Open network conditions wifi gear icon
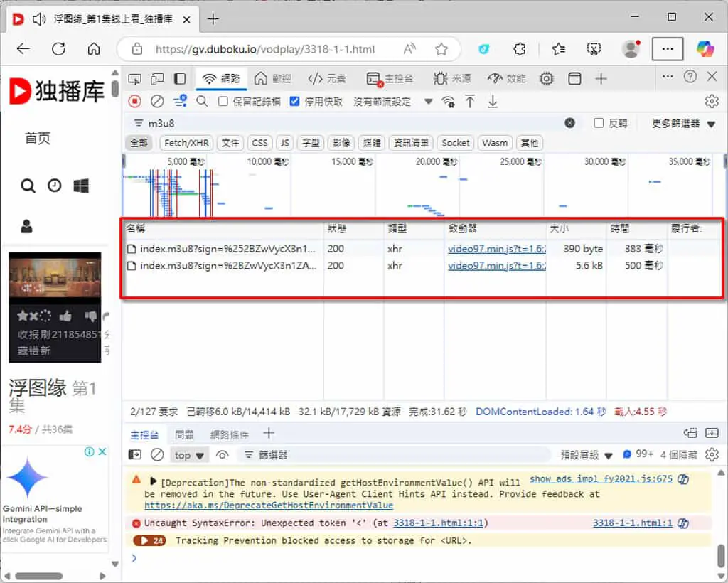Screen dimensions: 728x583 tap(448, 102)
